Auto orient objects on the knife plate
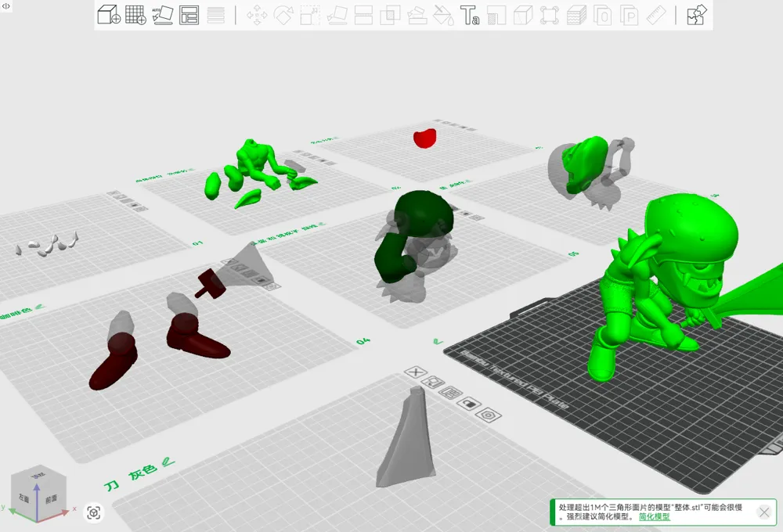The width and height of the screenshot is (783, 532). 433,383
